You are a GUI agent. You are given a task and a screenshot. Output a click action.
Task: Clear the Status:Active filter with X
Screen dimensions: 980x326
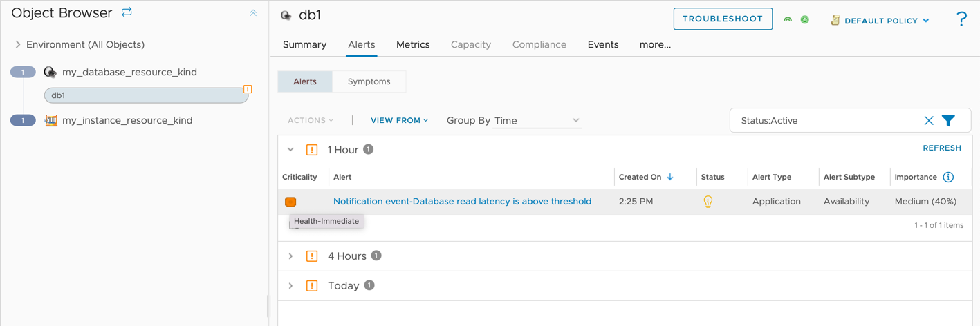pos(929,120)
